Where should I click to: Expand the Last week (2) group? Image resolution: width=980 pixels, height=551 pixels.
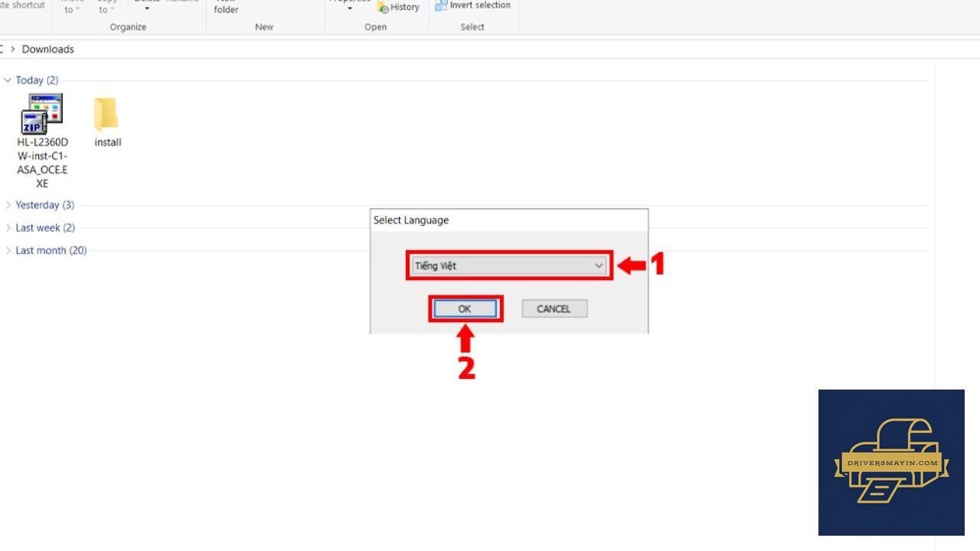pos(8,228)
